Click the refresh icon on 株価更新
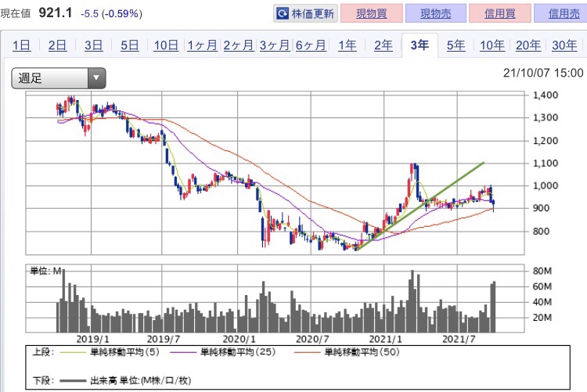 pos(282,14)
